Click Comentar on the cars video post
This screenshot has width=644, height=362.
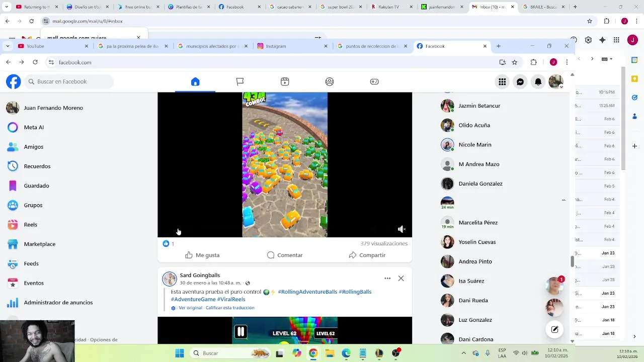285,255
